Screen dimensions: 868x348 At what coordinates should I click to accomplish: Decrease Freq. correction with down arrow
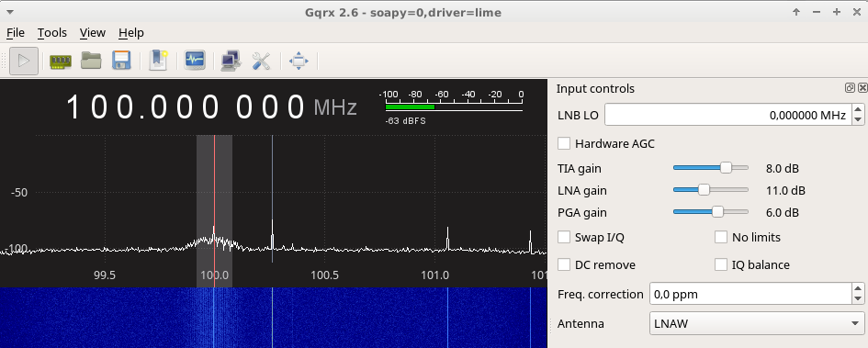tap(858, 299)
